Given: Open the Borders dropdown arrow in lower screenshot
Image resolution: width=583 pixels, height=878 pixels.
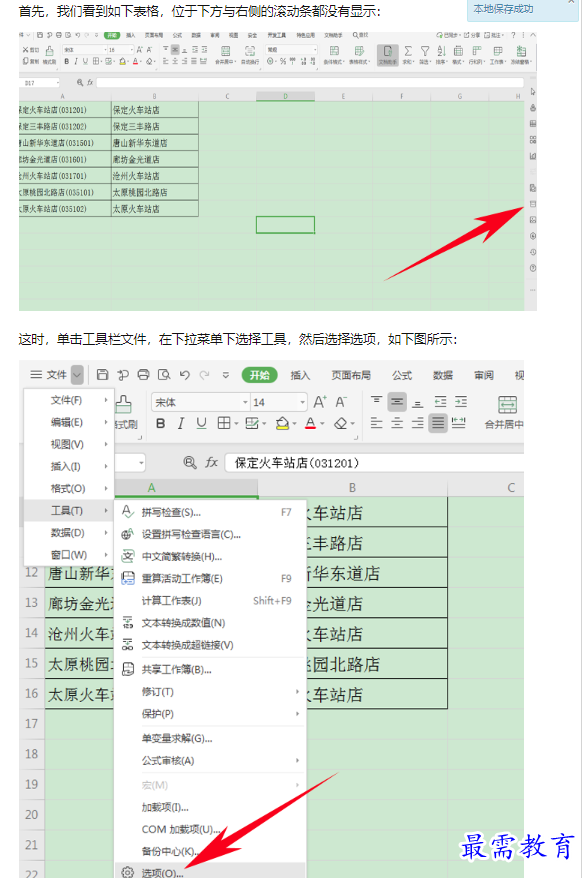Looking at the screenshot, I should 236,424.
